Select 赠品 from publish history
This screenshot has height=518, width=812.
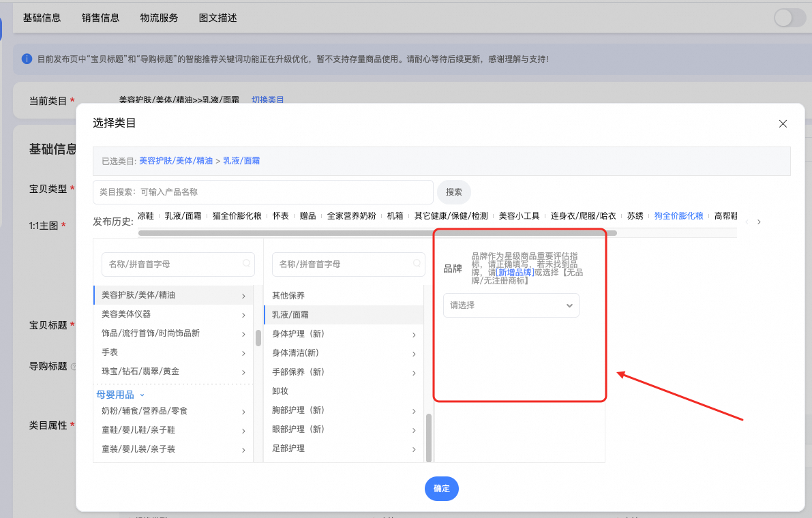307,216
